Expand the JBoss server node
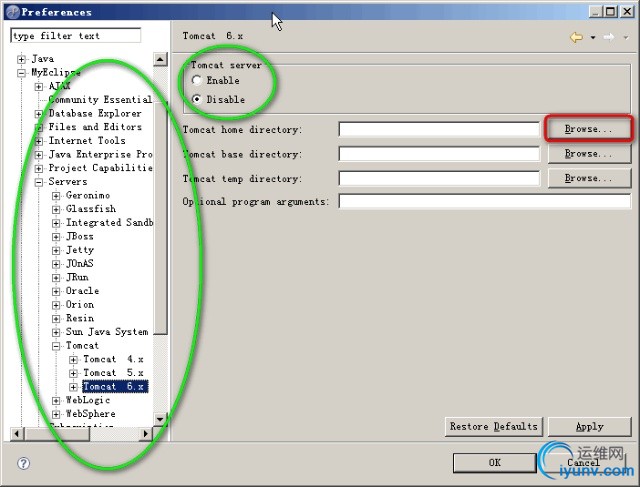 click(x=56, y=237)
